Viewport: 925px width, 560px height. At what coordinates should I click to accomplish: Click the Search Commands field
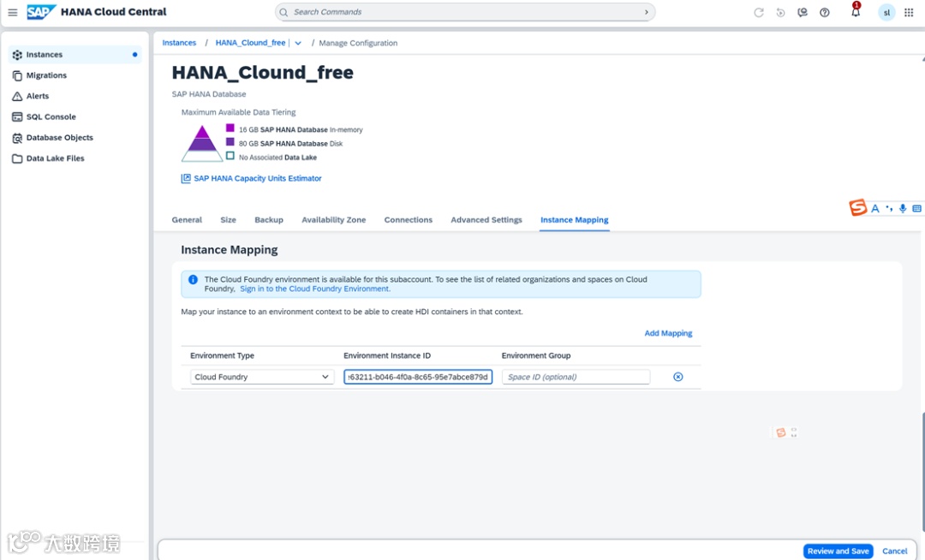(x=465, y=12)
